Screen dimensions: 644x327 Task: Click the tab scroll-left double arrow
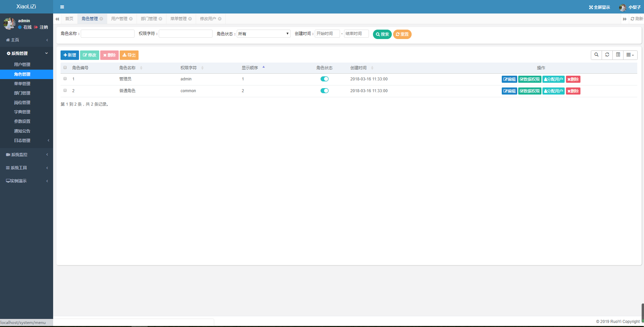click(x=57, y=19)
